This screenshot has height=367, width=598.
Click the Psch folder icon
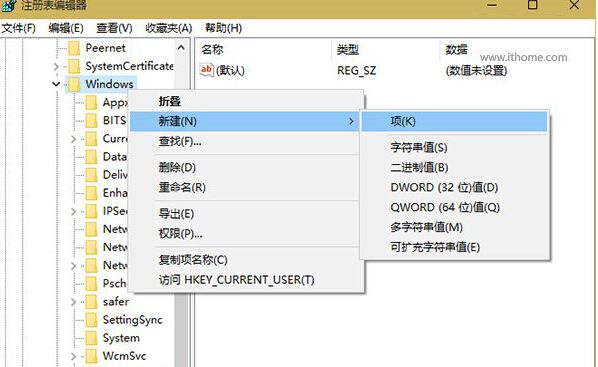coord(92,283)
